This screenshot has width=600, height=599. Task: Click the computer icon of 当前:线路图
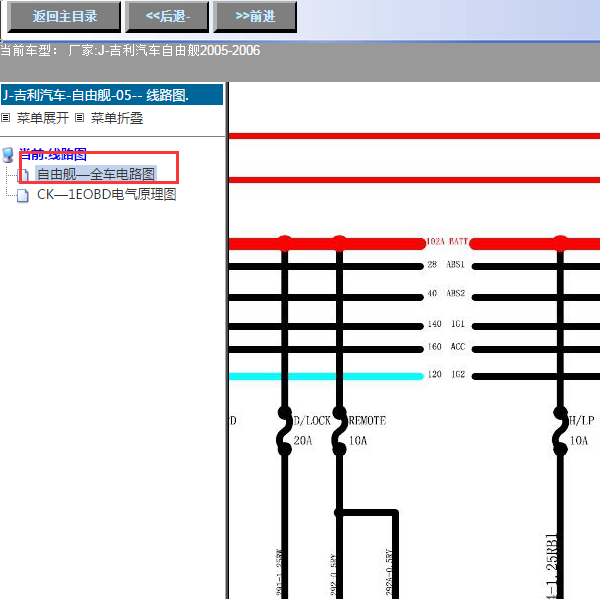click(x=8, y=155)
